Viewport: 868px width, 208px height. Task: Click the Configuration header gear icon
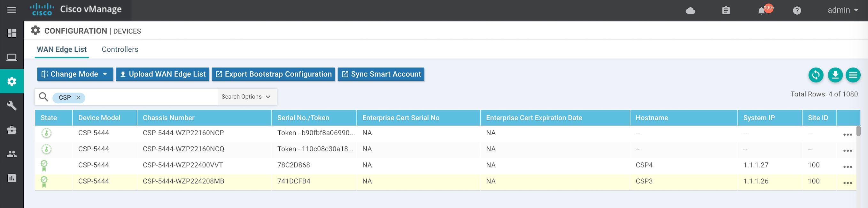(x=35, y=31)
